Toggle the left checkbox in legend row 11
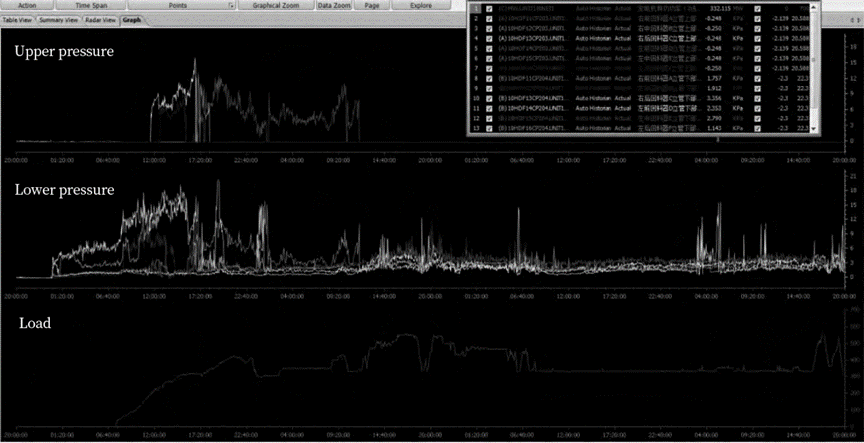Screen dimensions: 864x443 (x=489, y=108)
